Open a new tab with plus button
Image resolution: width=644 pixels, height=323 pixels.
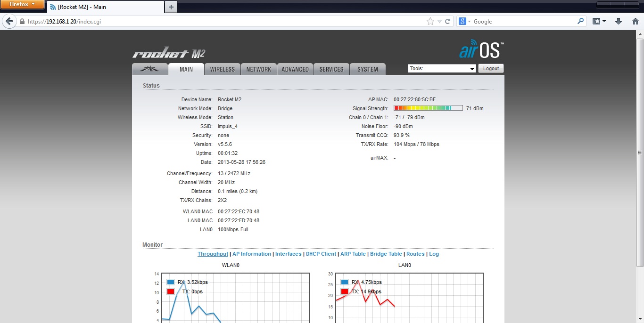171,7
